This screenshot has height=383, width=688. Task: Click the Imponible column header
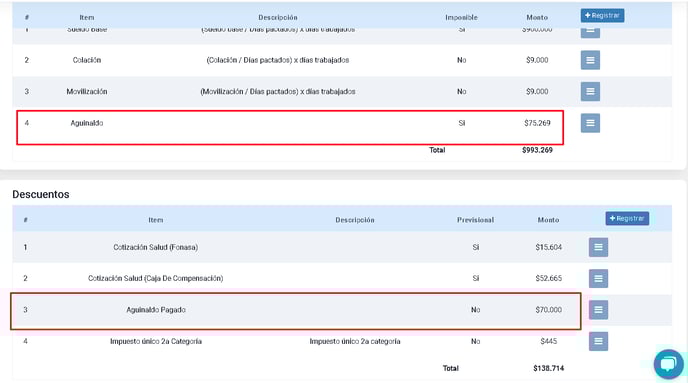click(461, 18)
